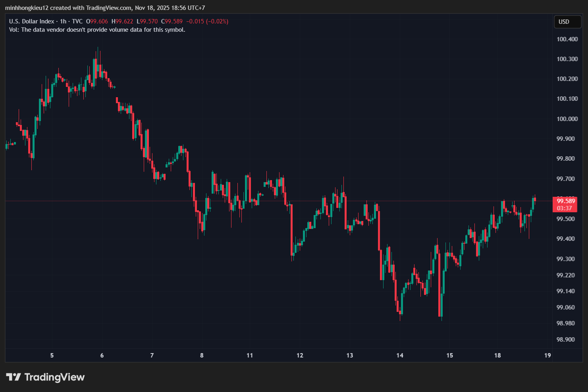Click the U.S. Dollar Index symbol title
The width and height of the screenshot is (588, 392).
31,21
